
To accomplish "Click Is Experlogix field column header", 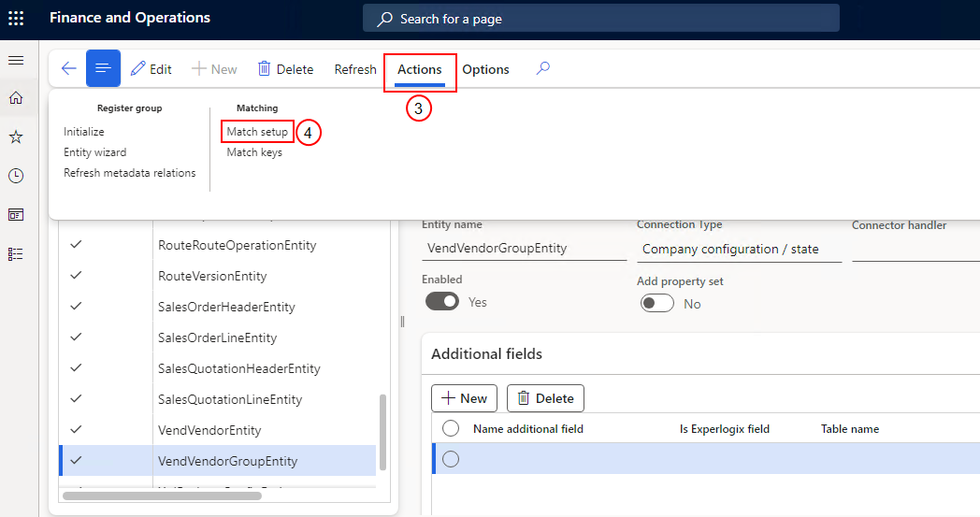I will click(x=725, y=429).
